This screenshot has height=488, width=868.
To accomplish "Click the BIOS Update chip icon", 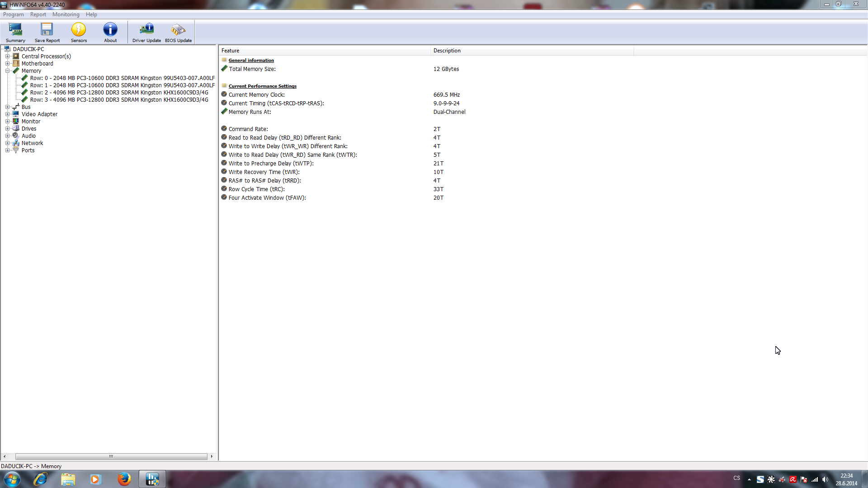I will click(x=178, y=32).
